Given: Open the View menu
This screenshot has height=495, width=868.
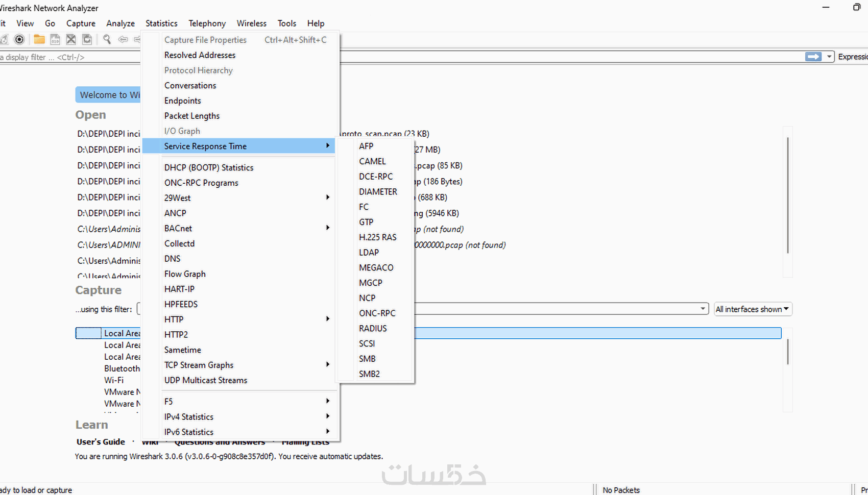Looking at the screenshot, I should click(x=25, y=23).
